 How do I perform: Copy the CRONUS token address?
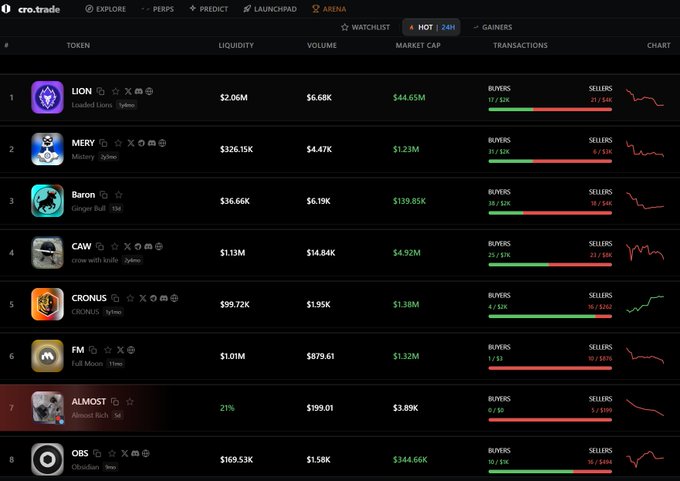[115, 298]
